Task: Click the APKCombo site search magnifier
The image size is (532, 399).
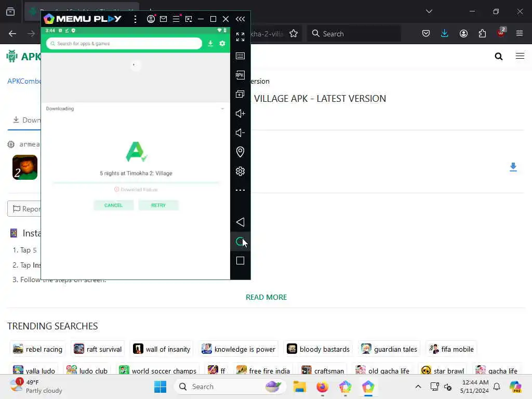Action: pyautogui.click(x=498, y=56)
